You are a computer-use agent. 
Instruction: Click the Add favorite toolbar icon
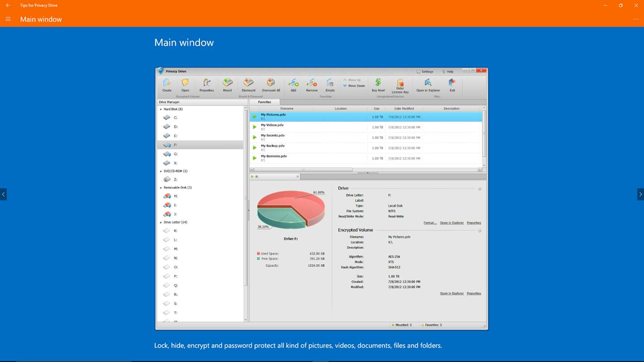293,85
